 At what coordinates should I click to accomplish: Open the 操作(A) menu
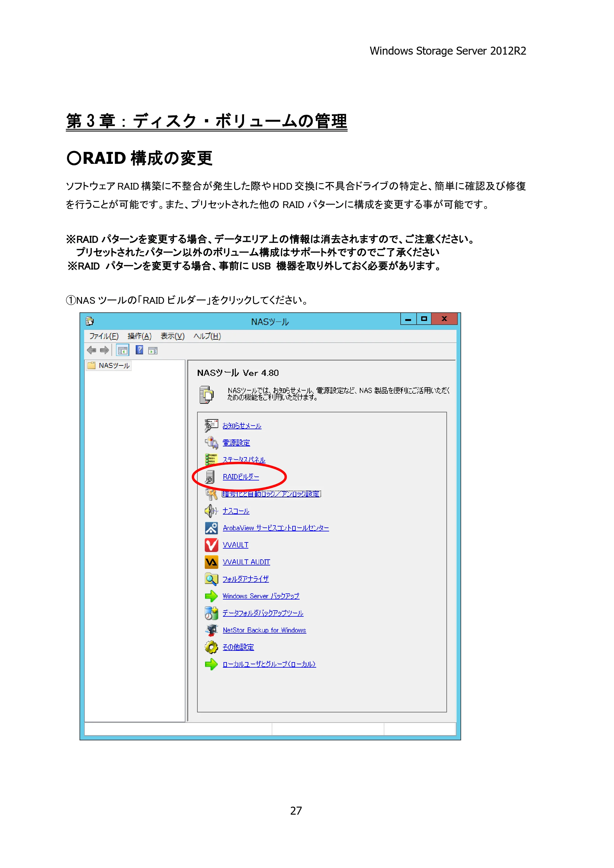[x=139, y=336]
